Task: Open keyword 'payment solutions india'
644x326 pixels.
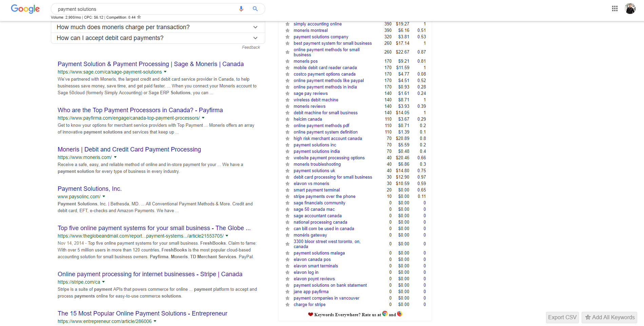Action: 317,151
